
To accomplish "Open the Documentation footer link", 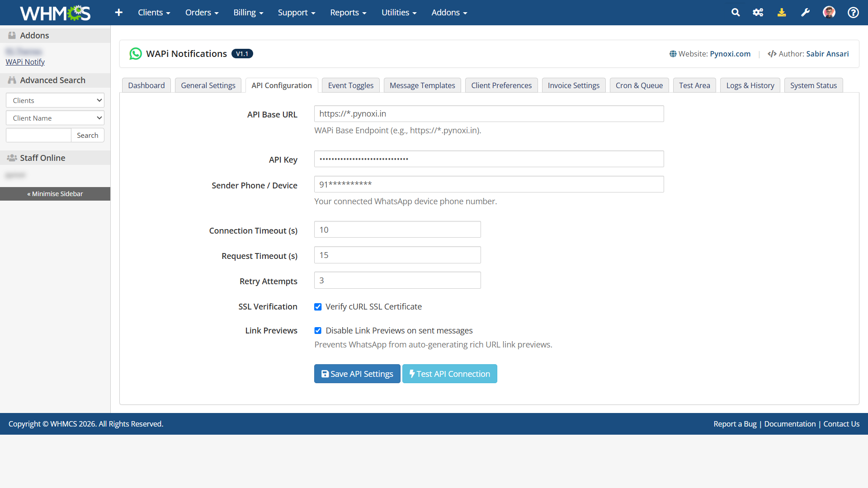I will point(790,424).
